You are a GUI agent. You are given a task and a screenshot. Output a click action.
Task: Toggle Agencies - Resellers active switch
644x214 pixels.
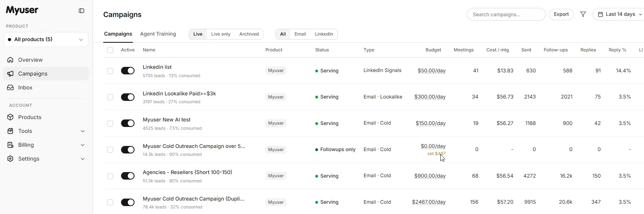click(x=128, y=176)
